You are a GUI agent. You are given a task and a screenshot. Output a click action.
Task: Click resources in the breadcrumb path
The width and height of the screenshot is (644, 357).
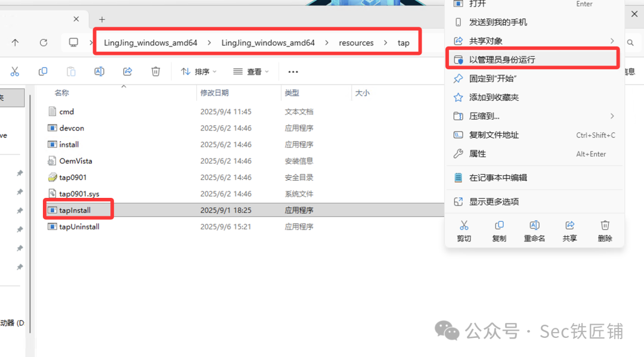(356, 42)
